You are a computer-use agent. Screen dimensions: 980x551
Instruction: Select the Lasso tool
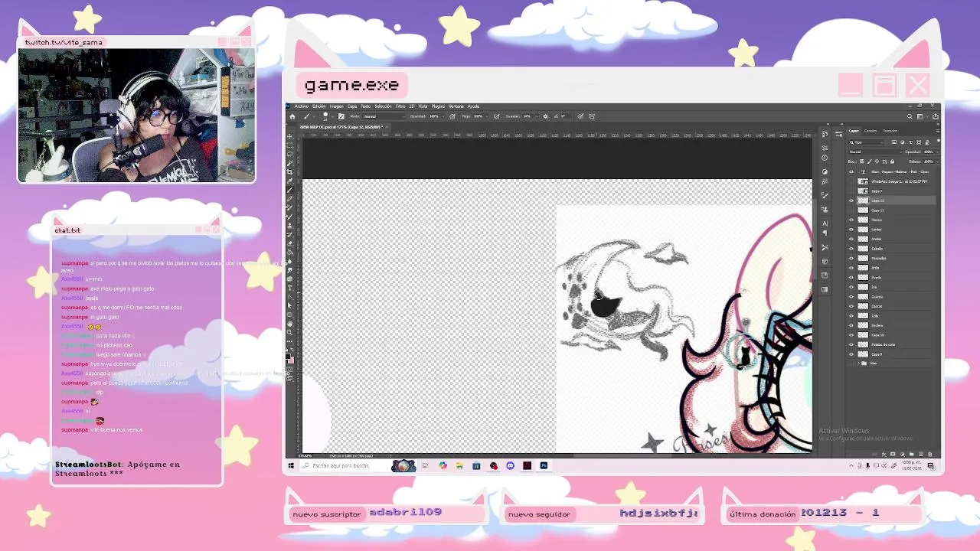289,153
